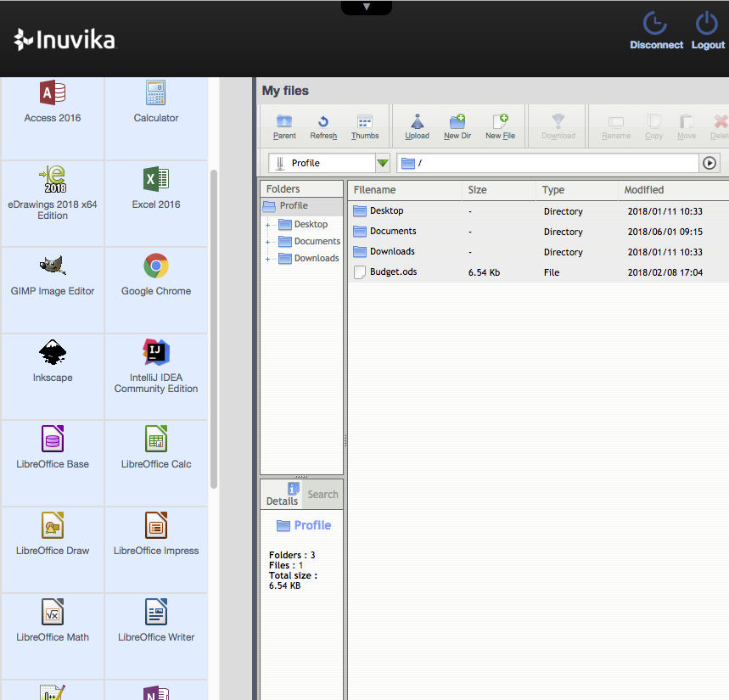Launch LibreOffice Calc
The width and height of the screenshot is (729, 700).
tap(156, 448)
